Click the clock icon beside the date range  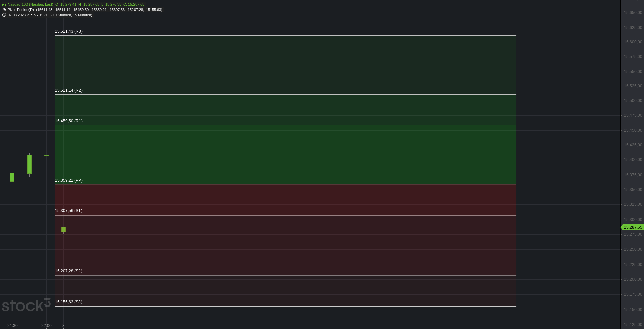pos(4,15)
